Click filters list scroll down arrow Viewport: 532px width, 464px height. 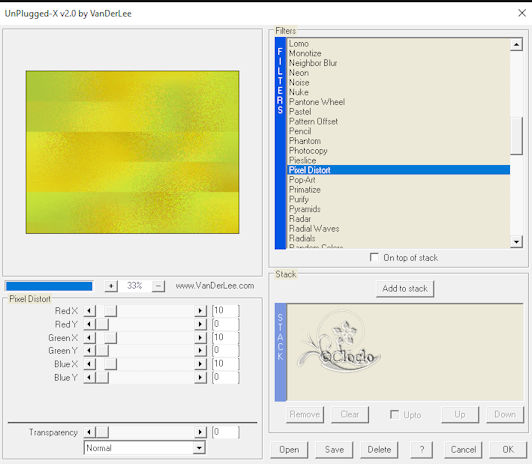(516, 242)
